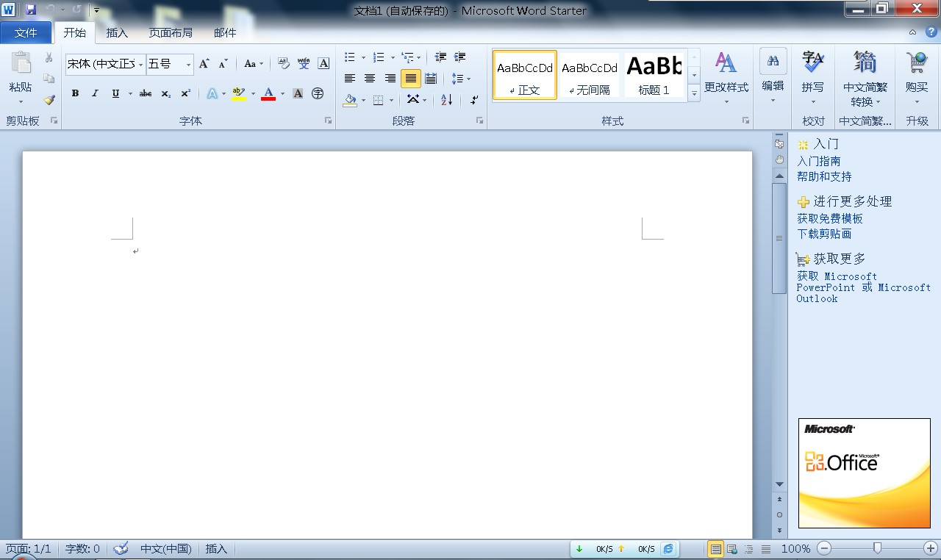Open the Change Case (Aa) dropdown

tap(254, 64)
